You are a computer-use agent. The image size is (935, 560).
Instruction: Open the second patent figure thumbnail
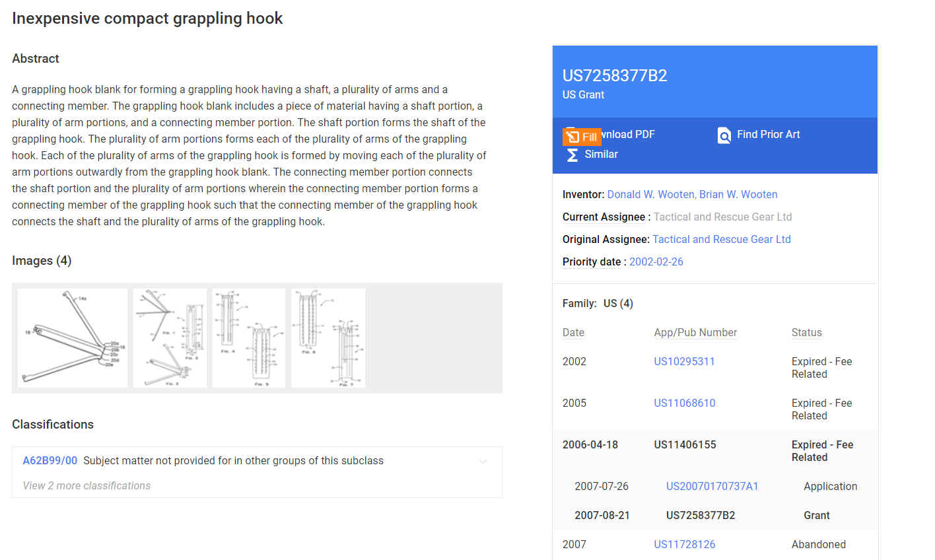170,337
